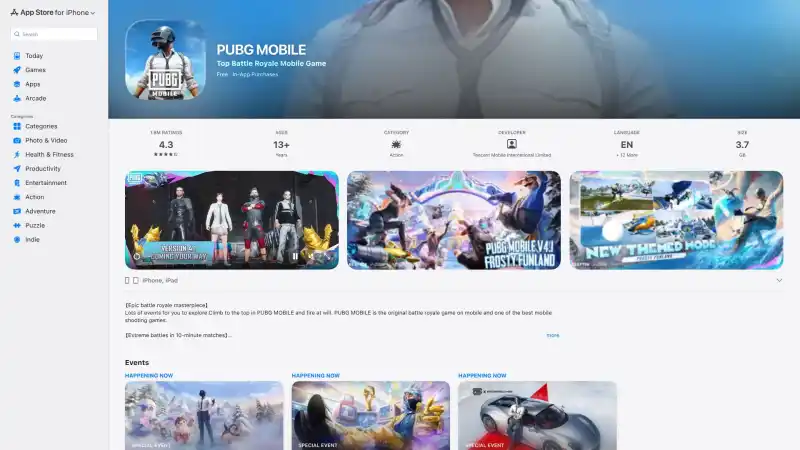Click the Productivity paper-plane icon

[17, 168]
